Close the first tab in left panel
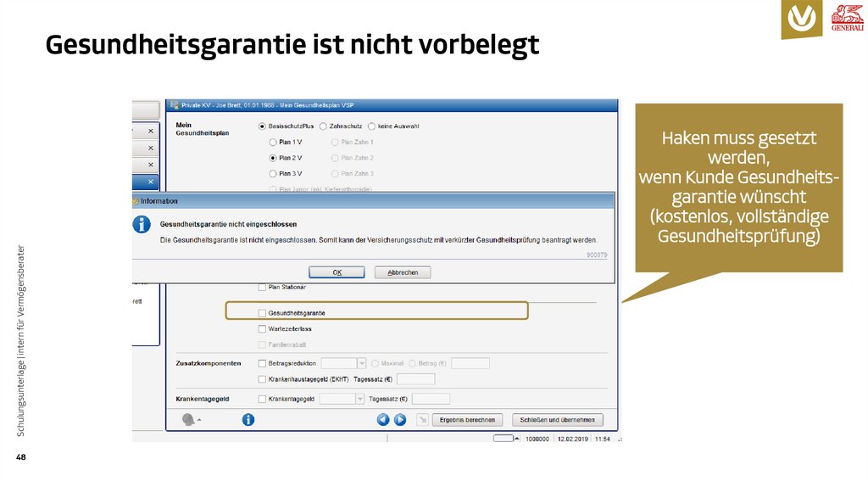 [151, 132]
